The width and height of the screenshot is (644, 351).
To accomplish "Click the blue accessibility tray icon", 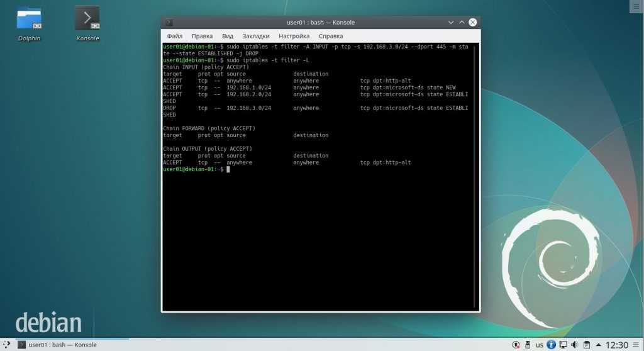I will (x=551, y=345).
